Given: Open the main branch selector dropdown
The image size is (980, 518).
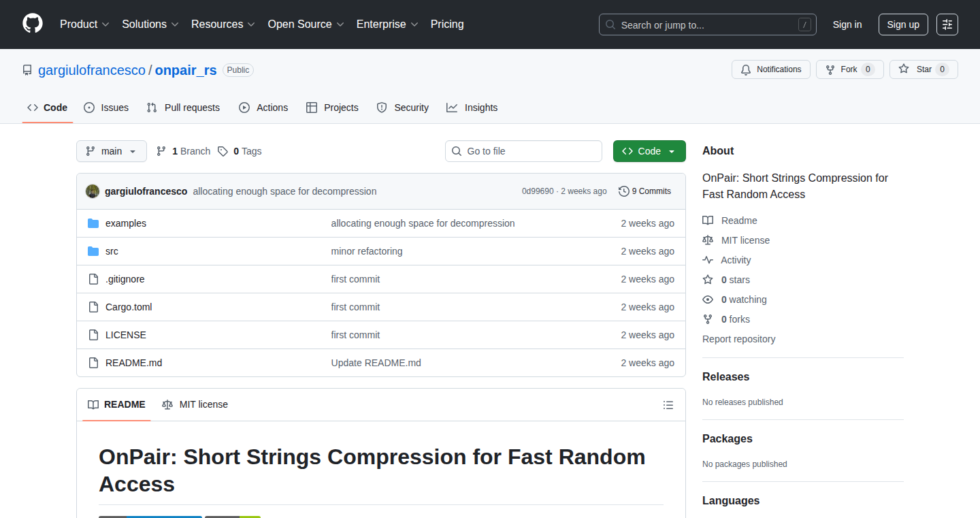Looking at the screenshot, I should tap(112, 151).
